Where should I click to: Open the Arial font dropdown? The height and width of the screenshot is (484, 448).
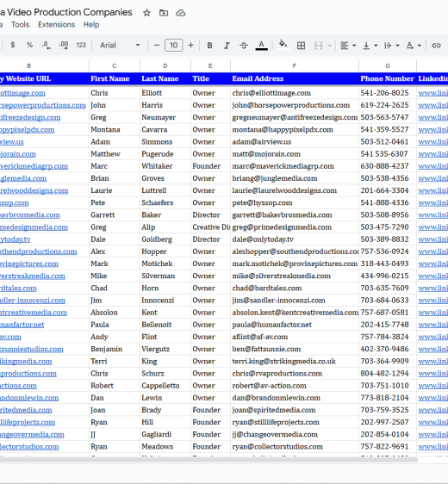pos(120,45)
